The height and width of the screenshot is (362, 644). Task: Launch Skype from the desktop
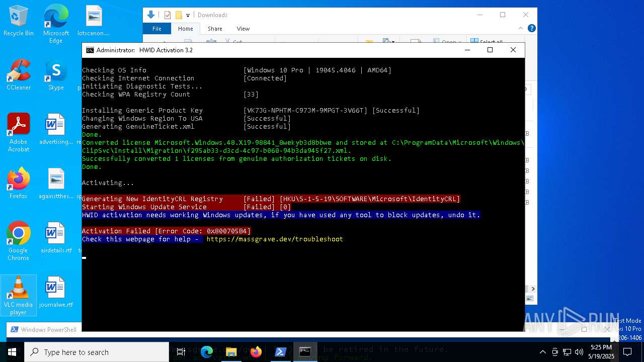point(56,75)
